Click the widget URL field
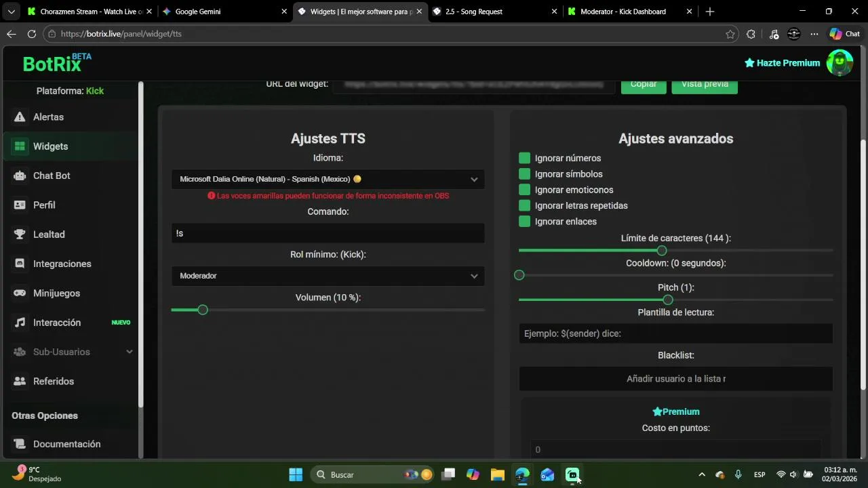 (x=473, y=84)
